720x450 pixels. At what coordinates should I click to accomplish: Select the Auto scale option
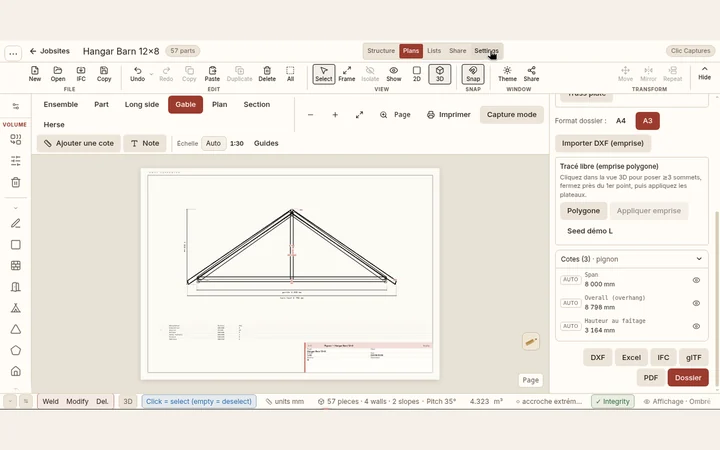point(213,143)
